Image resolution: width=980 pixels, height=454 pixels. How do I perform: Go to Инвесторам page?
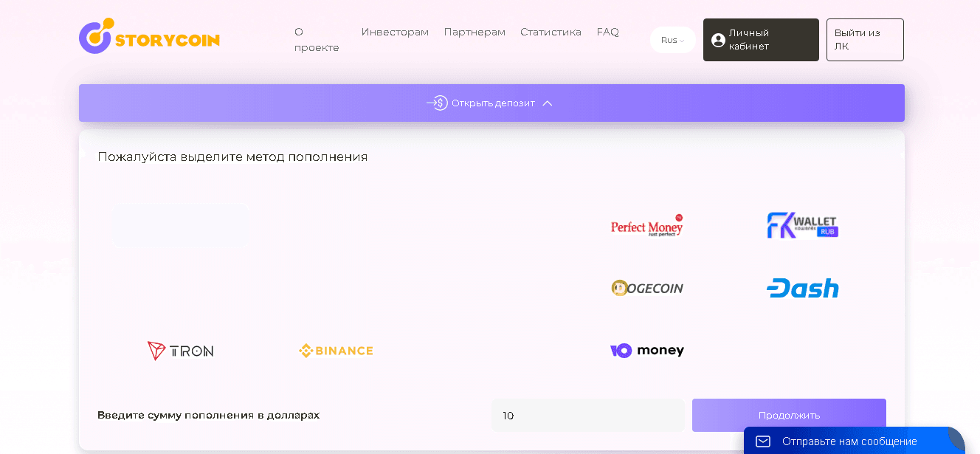tap(395, 32)
